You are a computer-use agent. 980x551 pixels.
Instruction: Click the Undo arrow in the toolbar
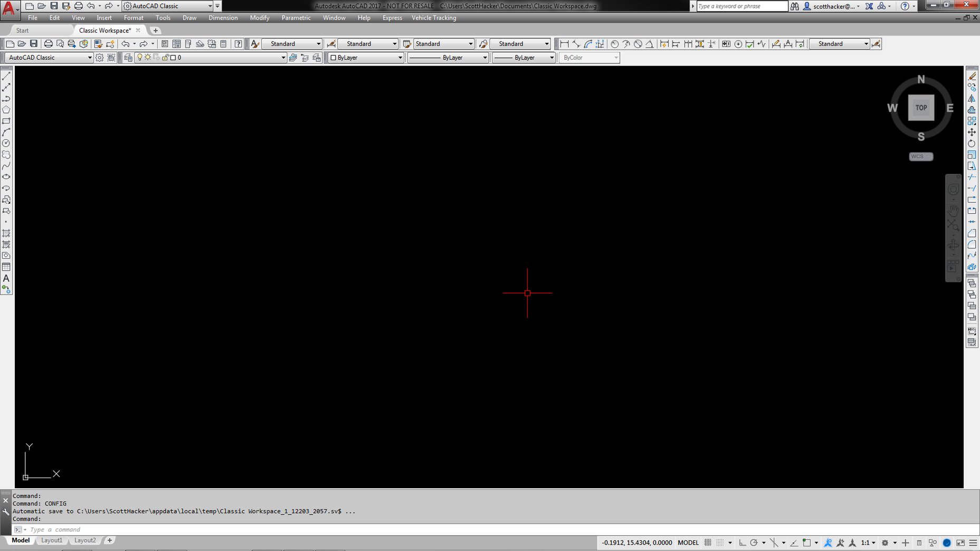click(126, 44)
